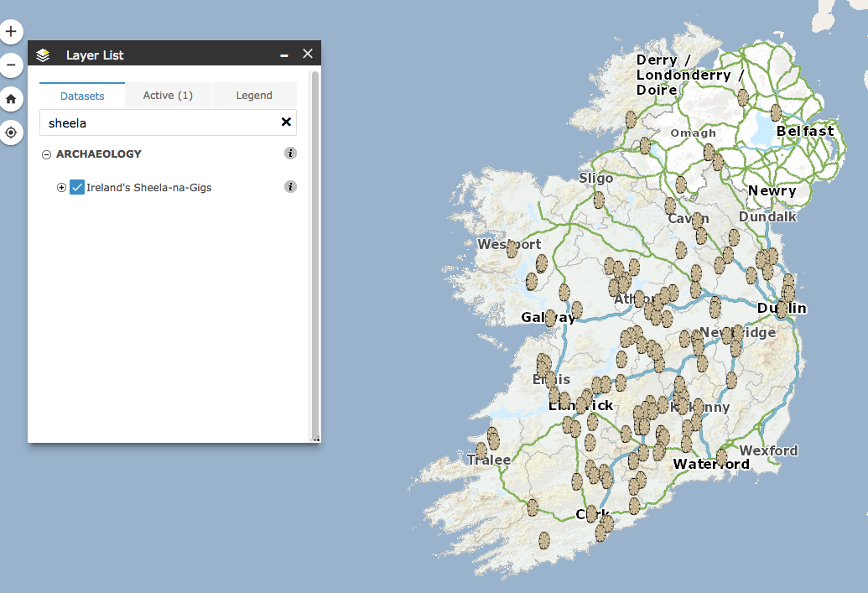
Task: Click the zoom in plus button
Action: tap(11, 33)
